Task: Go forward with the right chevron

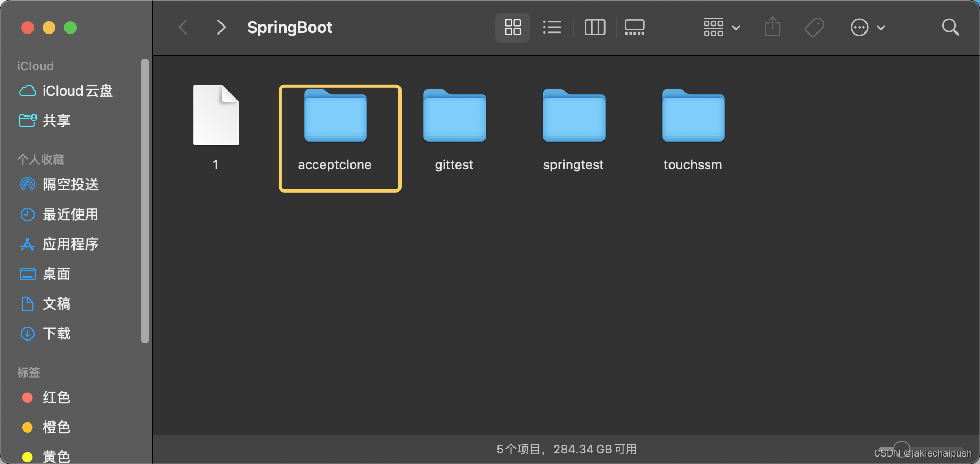Action: (x=221, y=27)
